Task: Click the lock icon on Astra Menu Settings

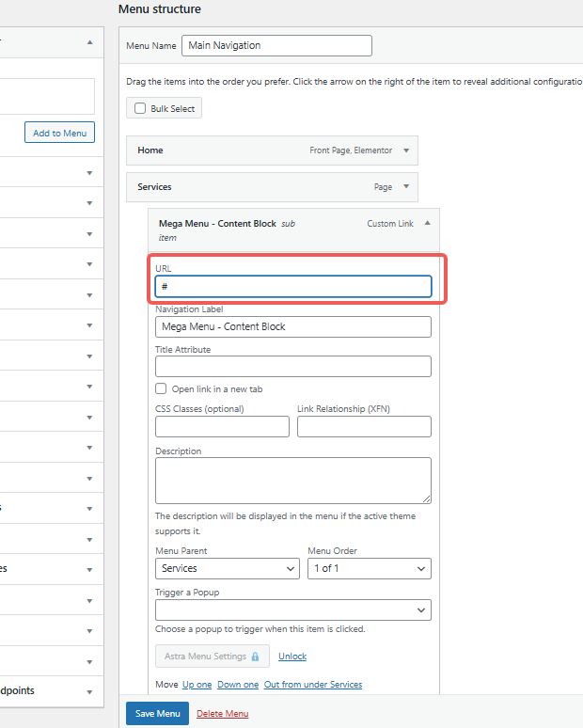Action: (x=255, y=657)
